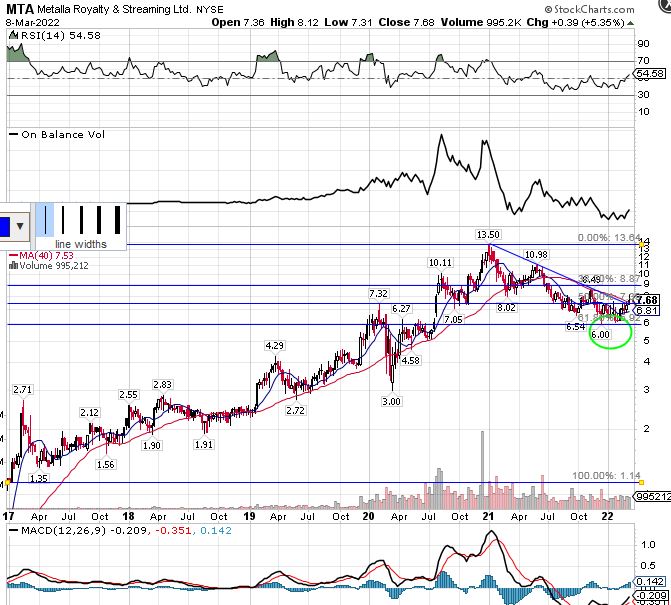
Task: Select the 6.27 price label
Action: 401,308
